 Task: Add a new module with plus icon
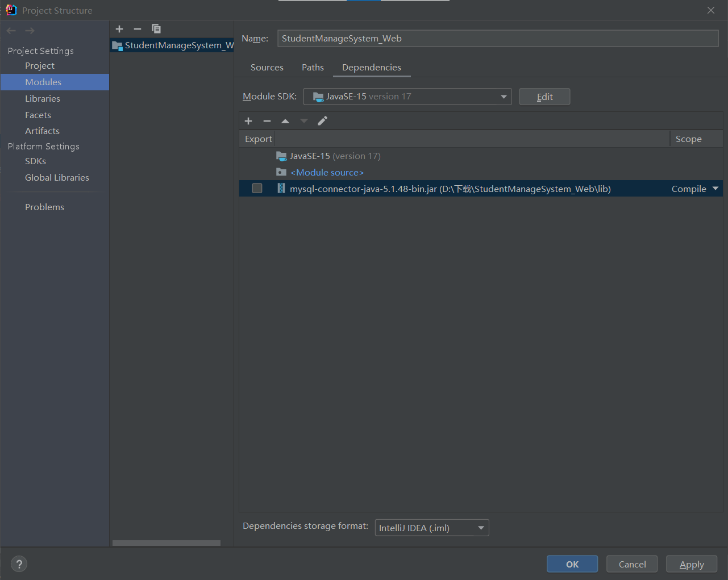pyautogui.click(x=119, y=29)
